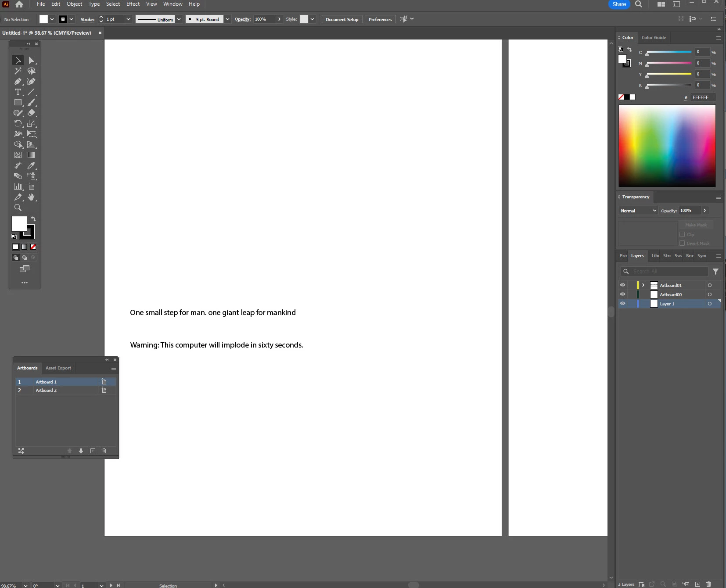
Task: Select the Scale tool
Action: point(31,123)
